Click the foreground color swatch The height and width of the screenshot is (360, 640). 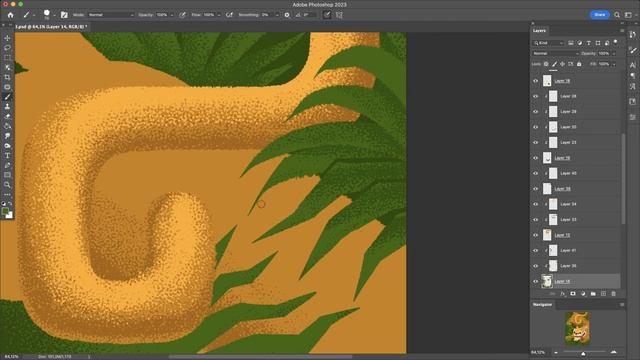pyautogui.click(x=5, y=211)
